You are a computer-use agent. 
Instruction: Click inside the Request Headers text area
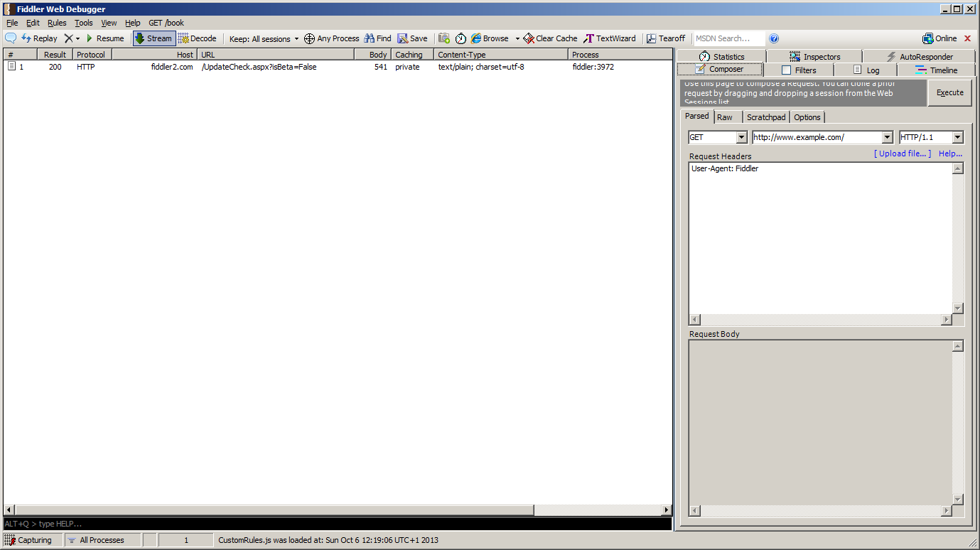click(x=820, y=238)
